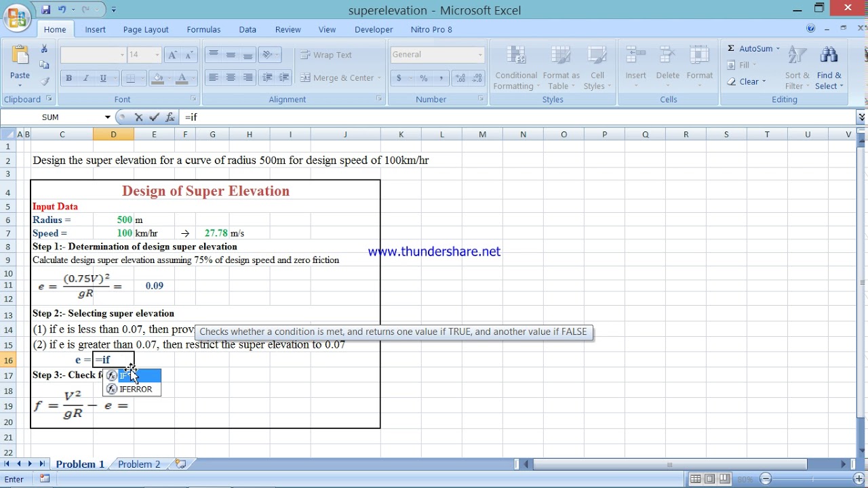Open the AutoSum dropdown arrow
This screenshot has width=868, height=488.
[778, 48]
